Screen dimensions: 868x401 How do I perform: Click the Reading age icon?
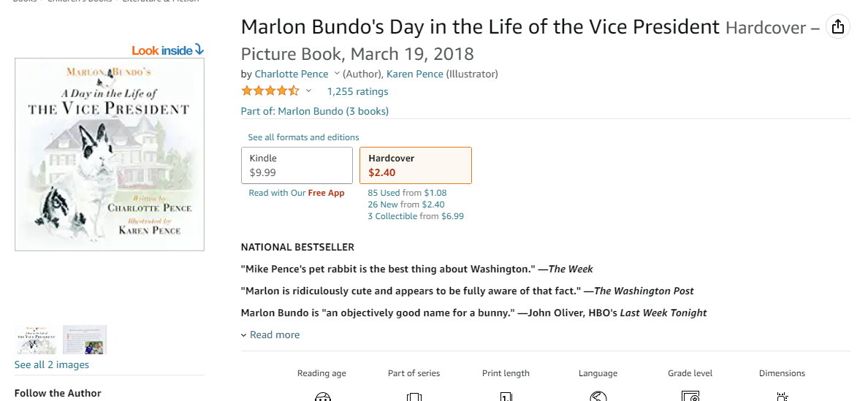tap(322, 397)
